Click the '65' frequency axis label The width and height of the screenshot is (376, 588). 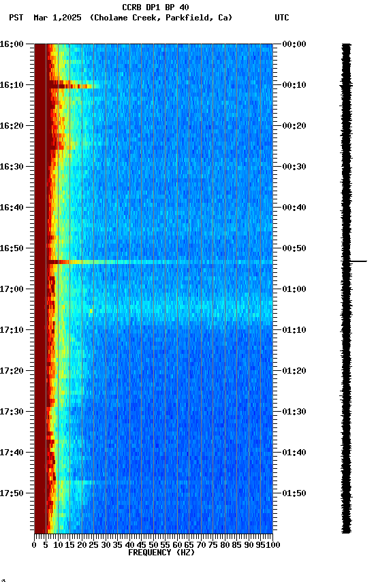pyautogui.click(x=189, y=545)
